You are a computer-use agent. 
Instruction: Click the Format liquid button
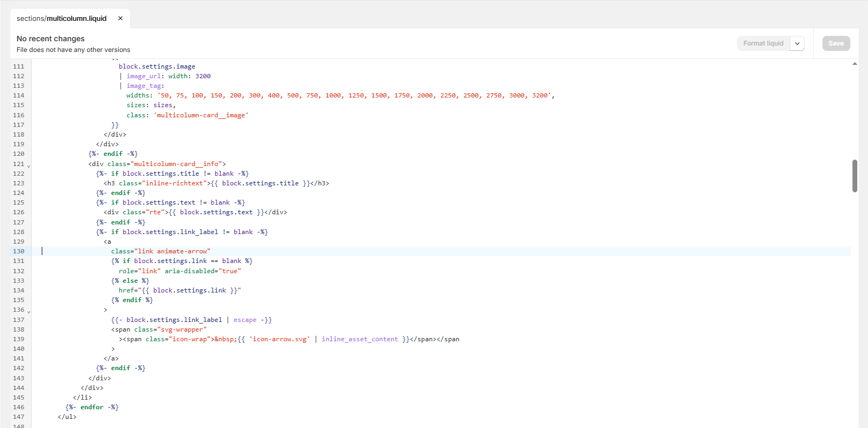point(763,43)
